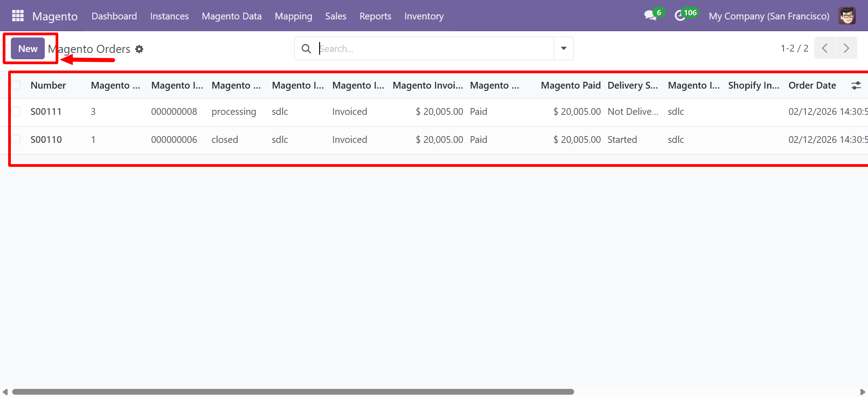The height and width of the screenshot is (397, 868).
Task: Open the Inventory menu
Action: click(424, 16)
